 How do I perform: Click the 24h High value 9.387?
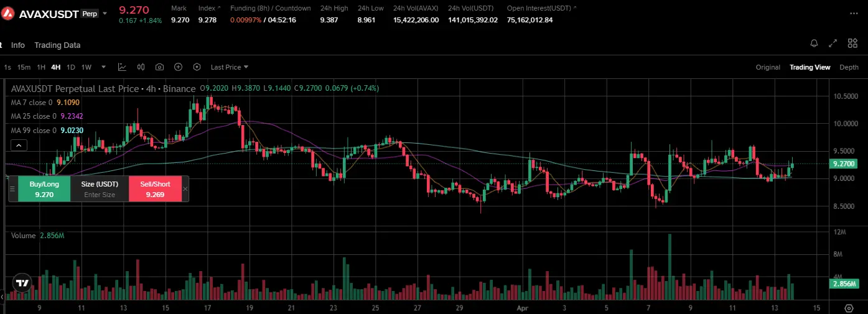click(329, 20)
